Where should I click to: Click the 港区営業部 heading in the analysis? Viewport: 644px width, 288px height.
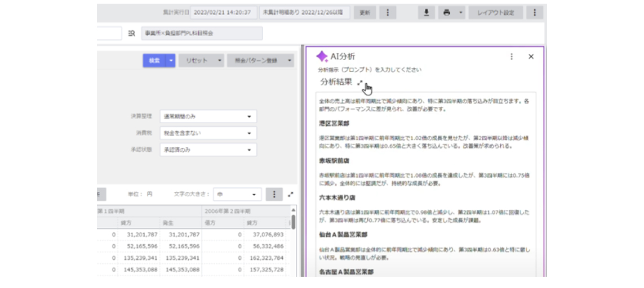pos(334,124)
